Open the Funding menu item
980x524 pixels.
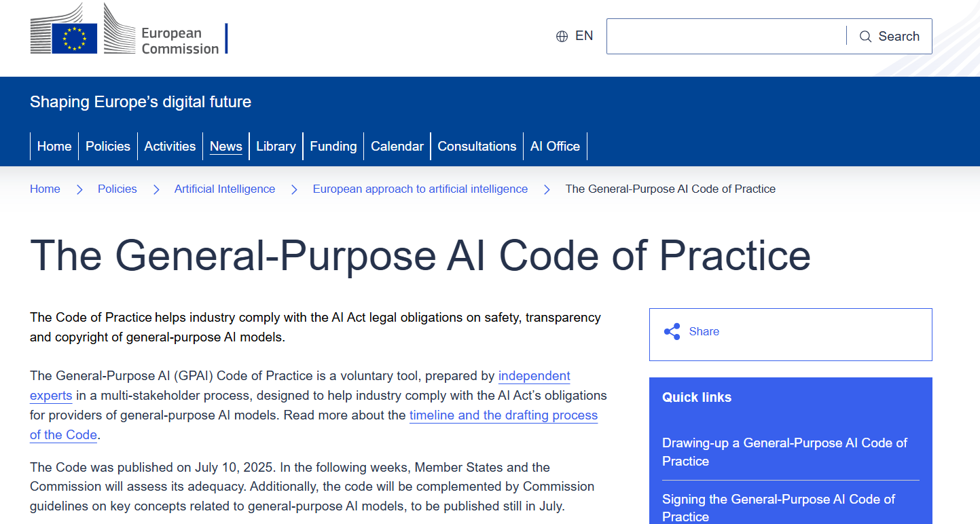tap(333, 146)
